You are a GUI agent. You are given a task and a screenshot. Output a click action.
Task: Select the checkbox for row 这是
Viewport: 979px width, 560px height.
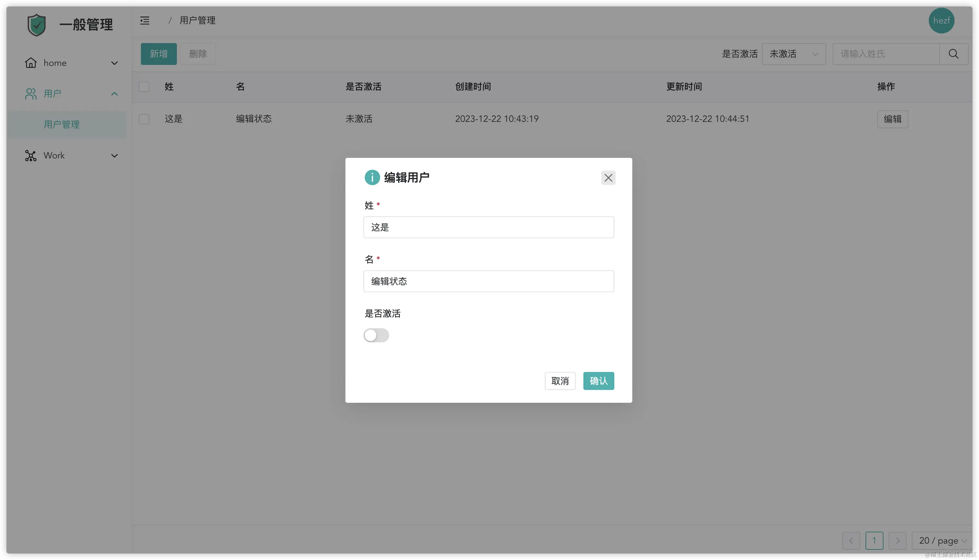[x=144, y=119]
